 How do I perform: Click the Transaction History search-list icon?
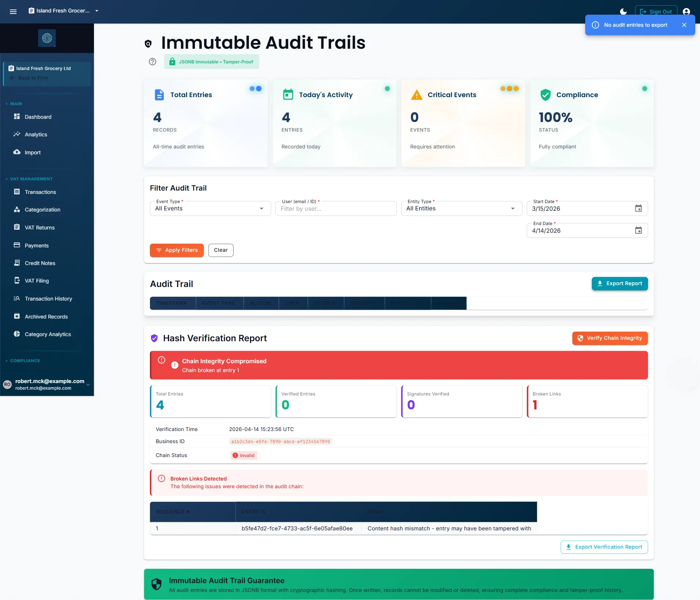click(x=17, y=298)
